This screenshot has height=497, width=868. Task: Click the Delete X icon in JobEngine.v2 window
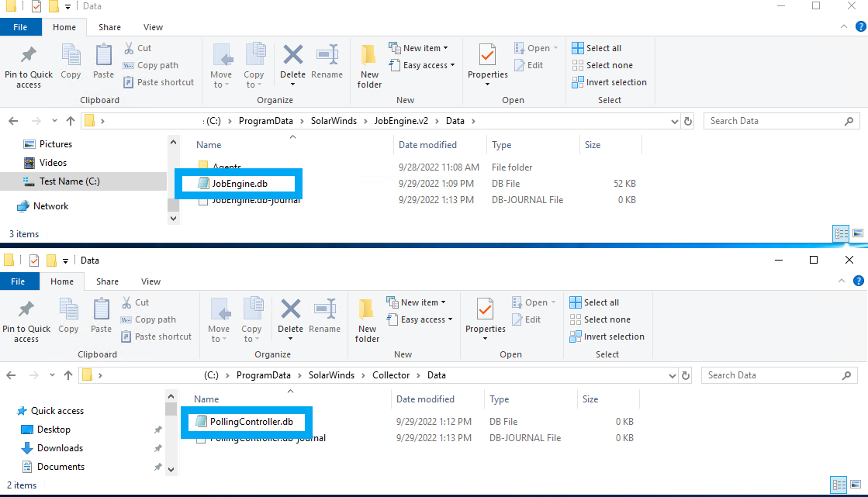tap(293, 55)
